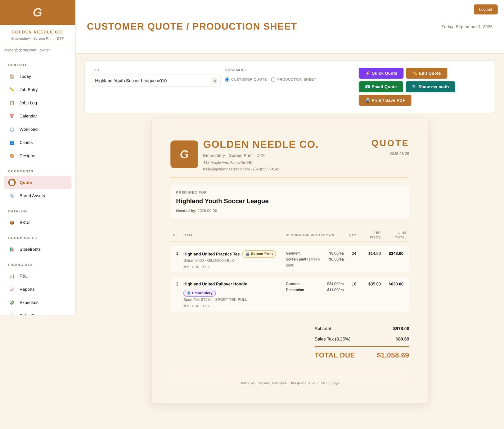Click the Job input showing Highland Youth Soccer League #010
Viewport: 504px width, 429px height.
156,81
